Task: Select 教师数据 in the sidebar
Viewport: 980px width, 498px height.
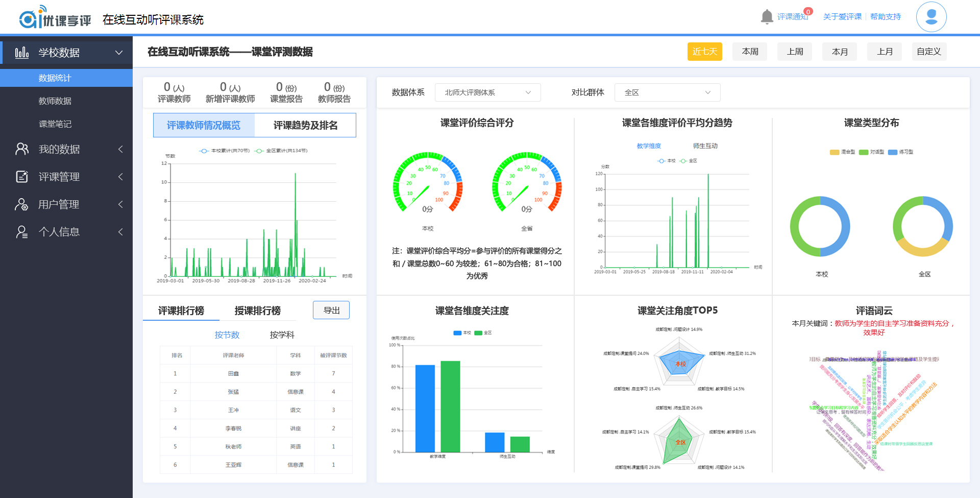Action: [55, 101]
